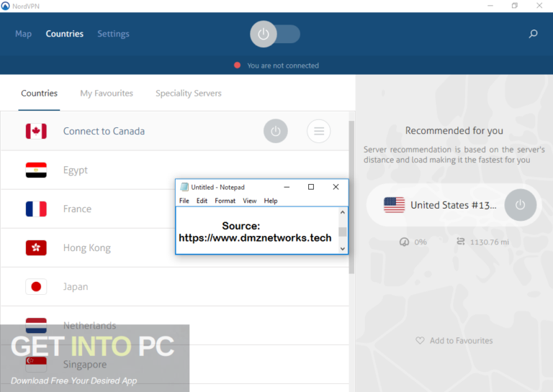This screenshot has width=553, height=392.
Task: Click the United States #13 server name
Action: 453,205
